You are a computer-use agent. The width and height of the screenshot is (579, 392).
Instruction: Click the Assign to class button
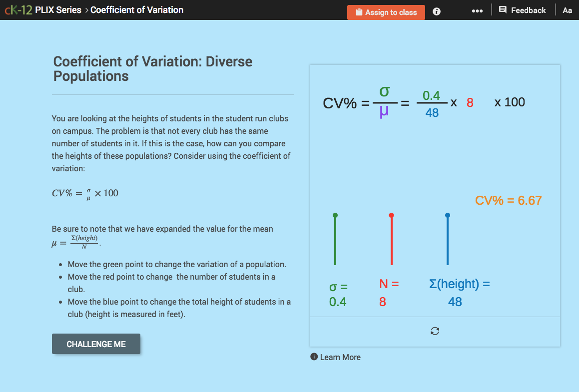386,11
